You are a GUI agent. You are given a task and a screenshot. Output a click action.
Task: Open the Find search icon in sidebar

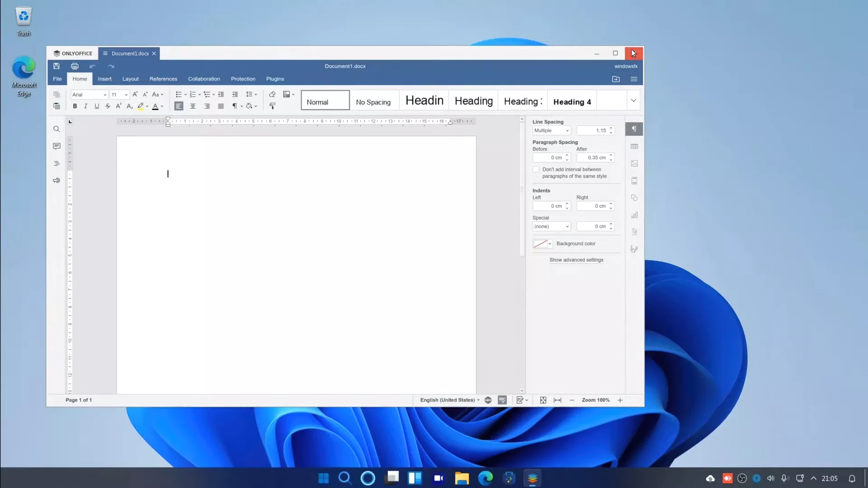pyautogui.click(x=57, y=129)
